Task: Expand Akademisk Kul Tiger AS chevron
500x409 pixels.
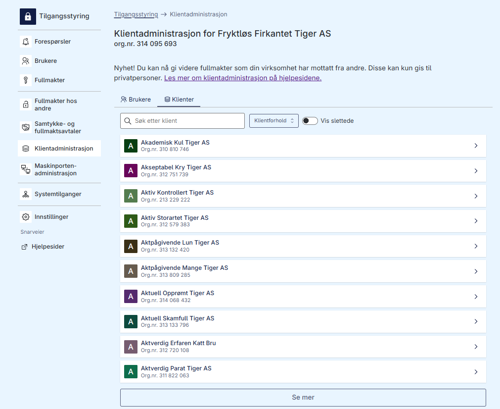Action: pyautogui.click(x=476, y=146)
